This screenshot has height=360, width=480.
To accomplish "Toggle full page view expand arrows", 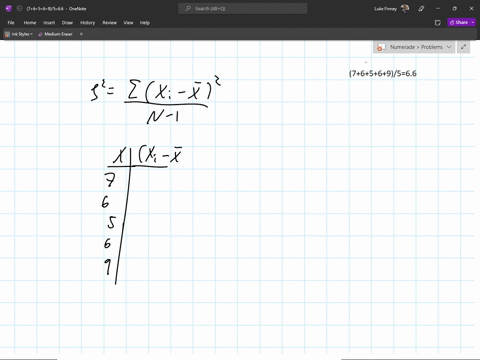I will point(463,47).
